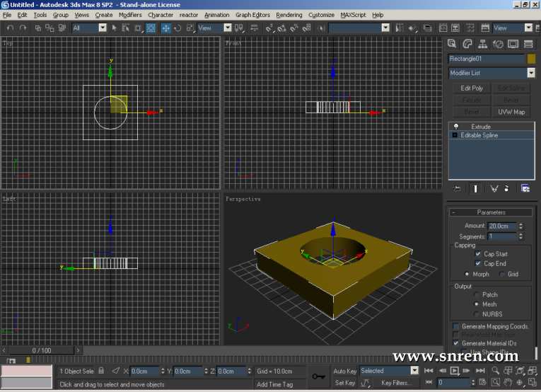Image resolution: width=541 pixels, height=392 pixels.
Task: Open the Render Scene dialog icon
Action: click(x=485, y=28)
